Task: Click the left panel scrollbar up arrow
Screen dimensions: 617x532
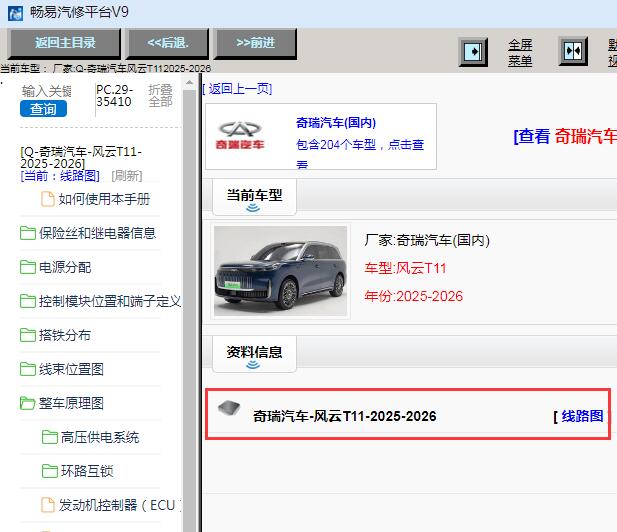Action: [189, 83]
